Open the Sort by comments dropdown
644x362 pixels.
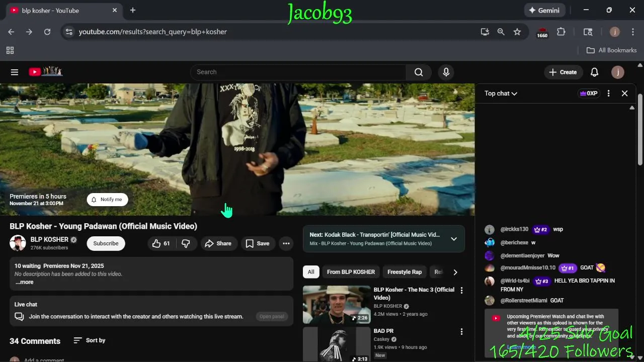(x=90, y=340)
